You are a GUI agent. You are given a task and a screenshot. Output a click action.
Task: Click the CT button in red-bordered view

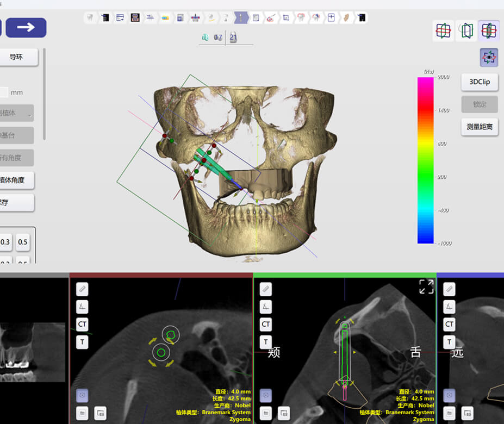[x=82, y=325]
